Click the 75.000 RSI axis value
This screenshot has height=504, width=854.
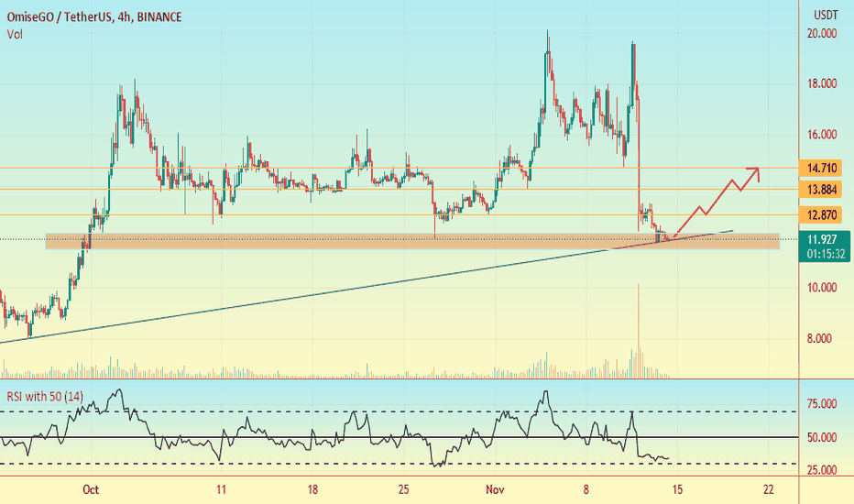click(x=821, y=403)
